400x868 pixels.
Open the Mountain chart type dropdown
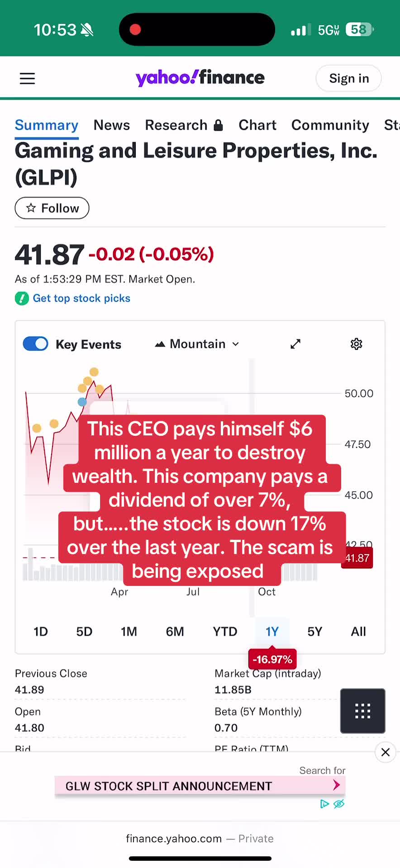click(197, 344)
